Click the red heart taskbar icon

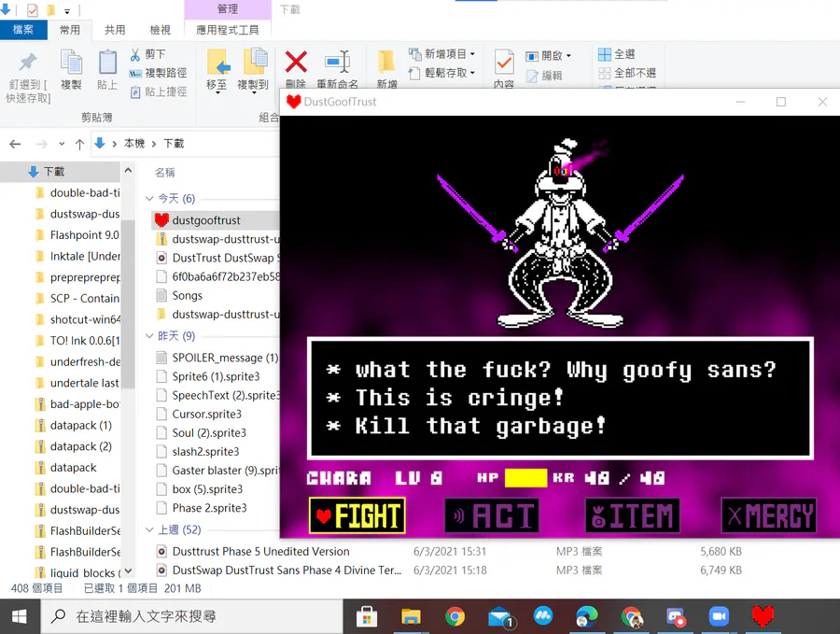[x=763, y=616]
